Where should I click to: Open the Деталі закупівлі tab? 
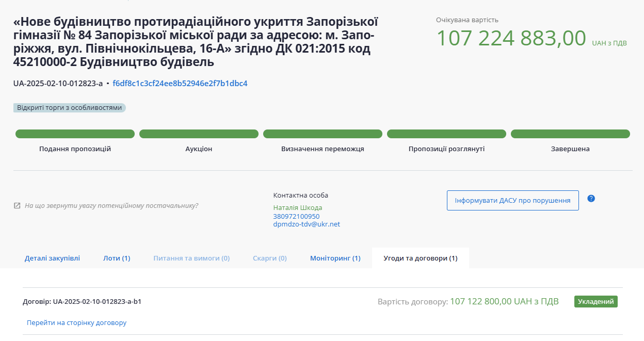pos(52,258)
